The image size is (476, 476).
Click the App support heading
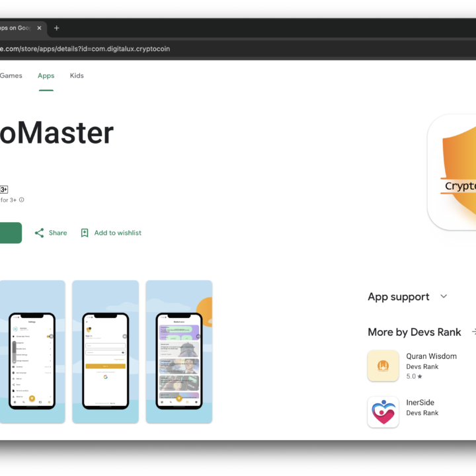[x=399, y=297]
